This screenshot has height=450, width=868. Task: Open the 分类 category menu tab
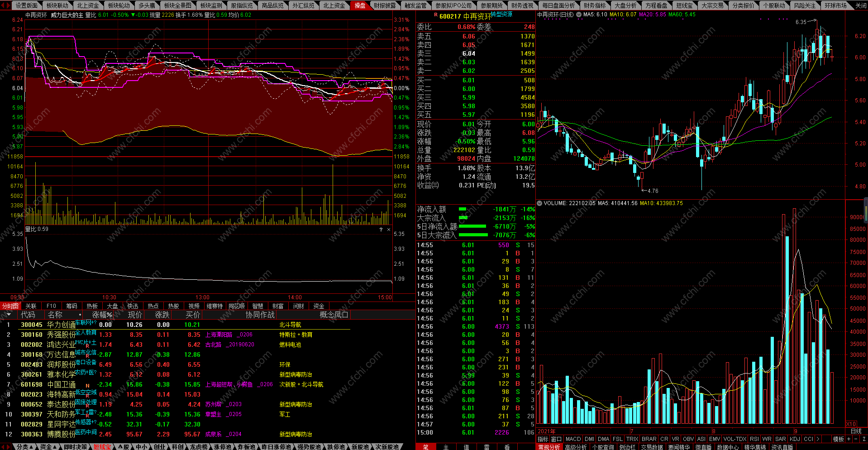coord(24,447)
